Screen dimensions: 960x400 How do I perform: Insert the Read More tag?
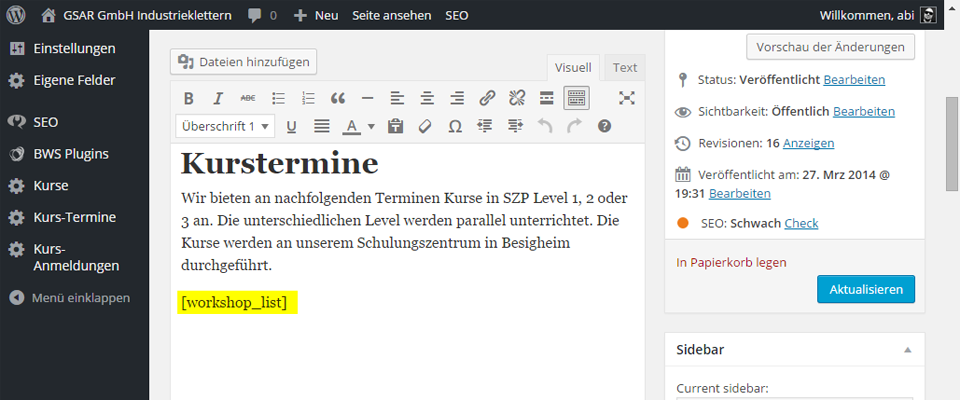pos(546,98)
